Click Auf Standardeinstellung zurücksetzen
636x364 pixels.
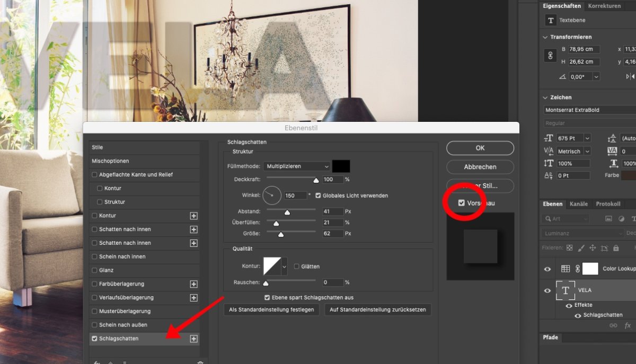tap(377, 309)
